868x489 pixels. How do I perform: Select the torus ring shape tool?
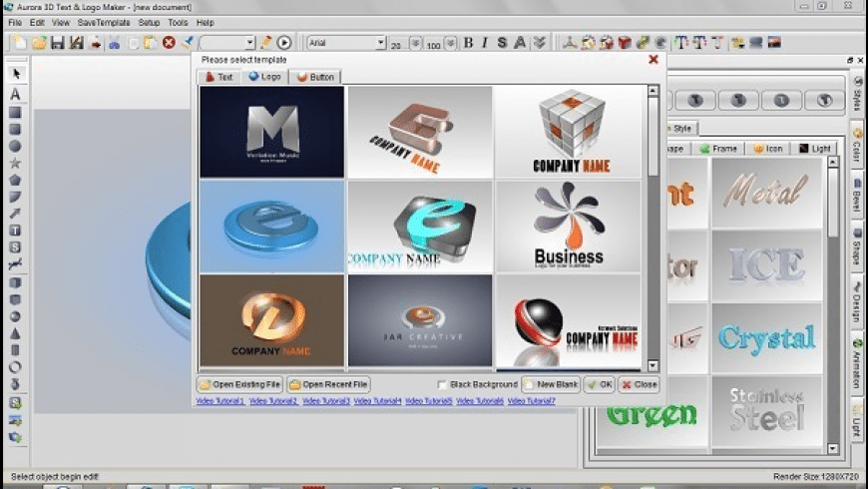tap(16, 366)
